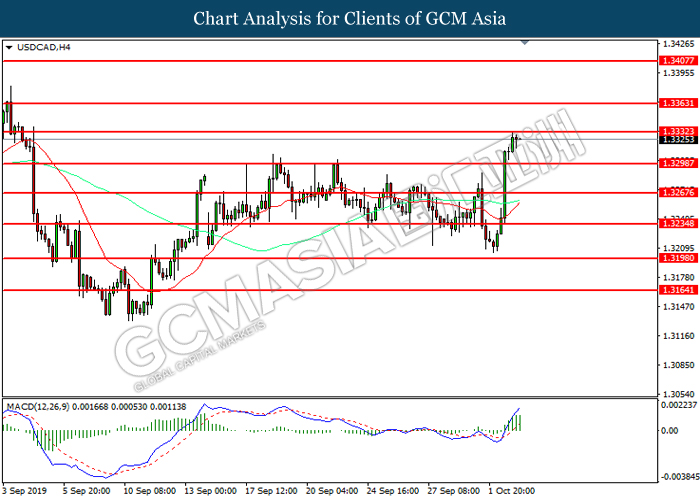This screenshot has height=500, width=700.
Task: Click the Chart Analysis for Clients title
Action: pos(350,19)
